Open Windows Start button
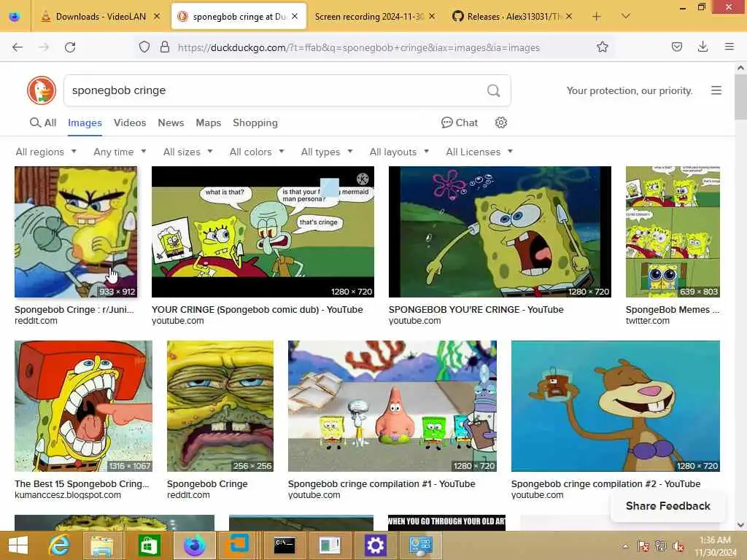The height and width of the screenshot is (560, 747). point(18,545)
